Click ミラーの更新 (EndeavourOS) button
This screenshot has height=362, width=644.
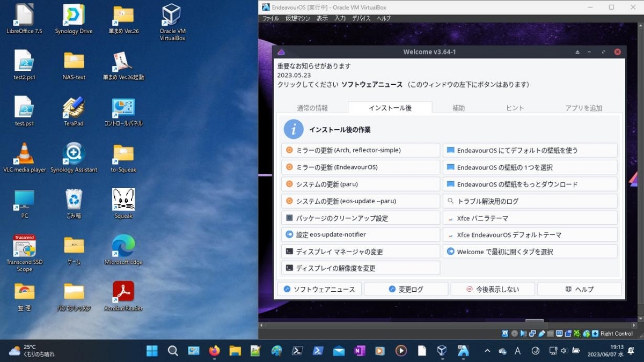(x=361, y=167)
